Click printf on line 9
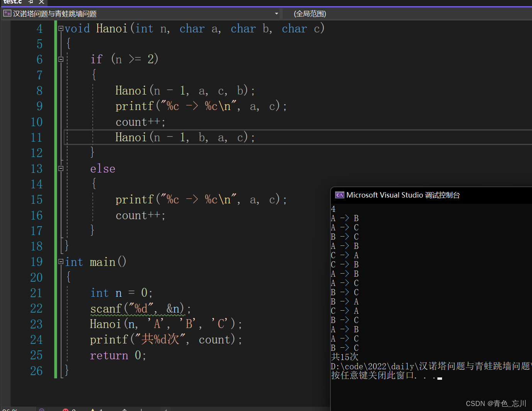 click(x=135, y=106)
